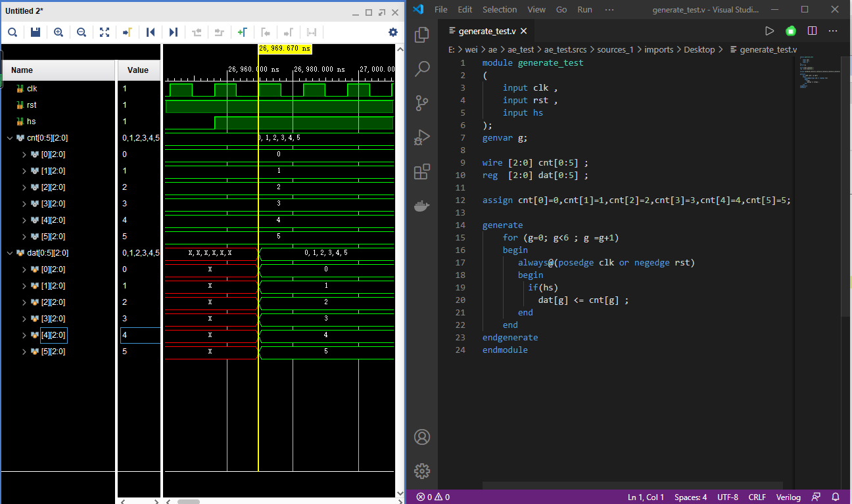
Task: Open the VS Code Source Control view
Action: tap(422, 103)
